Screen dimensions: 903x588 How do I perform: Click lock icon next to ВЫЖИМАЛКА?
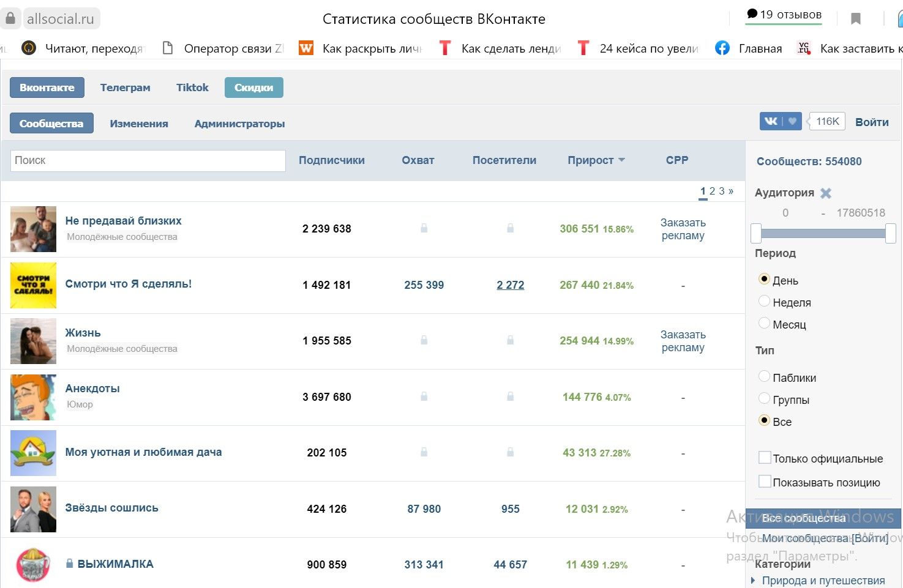pyautogui.click(x=70, y=564)
